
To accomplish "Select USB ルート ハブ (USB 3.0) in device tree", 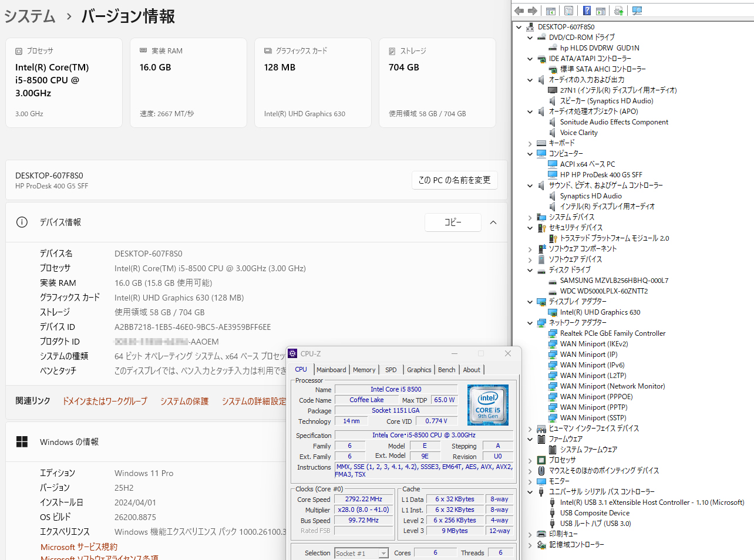I will tap(595, 524).
